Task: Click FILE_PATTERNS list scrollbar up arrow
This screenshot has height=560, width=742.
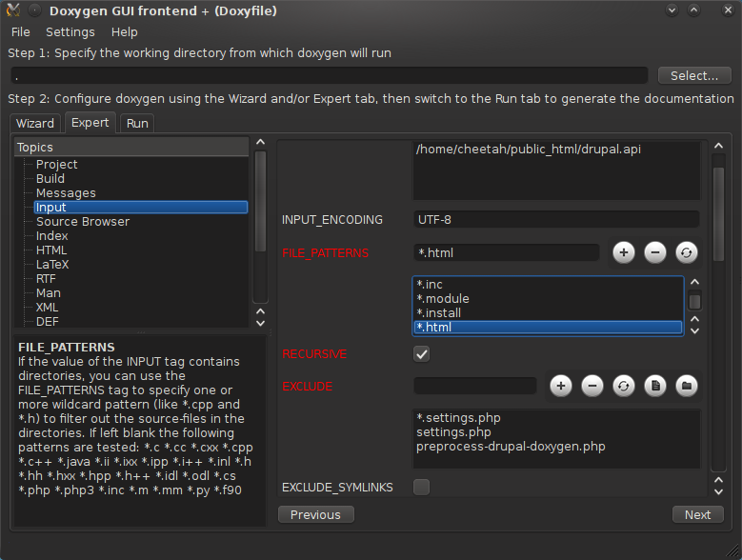Action: [x=694, y=282]
